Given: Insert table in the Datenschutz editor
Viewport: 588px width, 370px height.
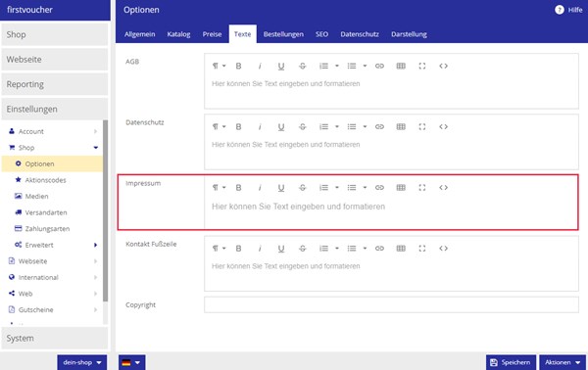Looking at the screenshot, I should pos(401,127).
